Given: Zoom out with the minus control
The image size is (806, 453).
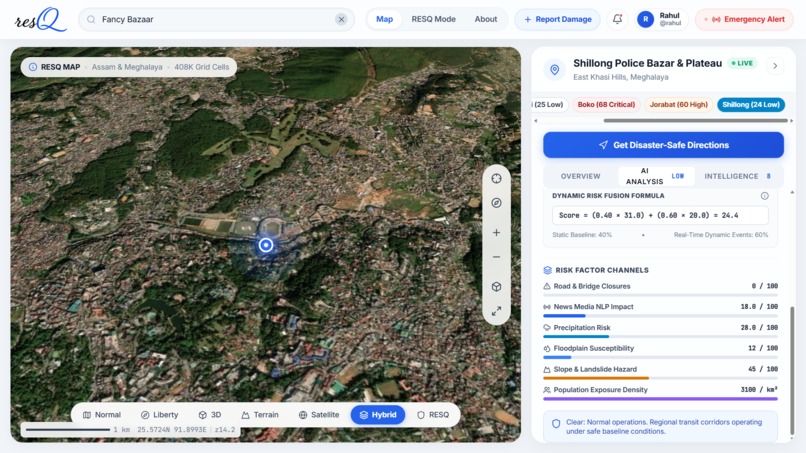Looking at the screenshot, I should tap(496, 257).
